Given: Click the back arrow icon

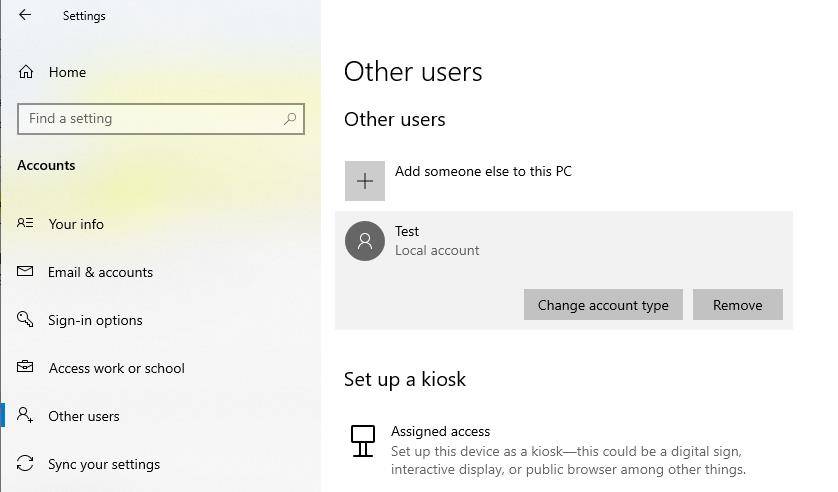Looking at the screenshot, I should point(25,15).
